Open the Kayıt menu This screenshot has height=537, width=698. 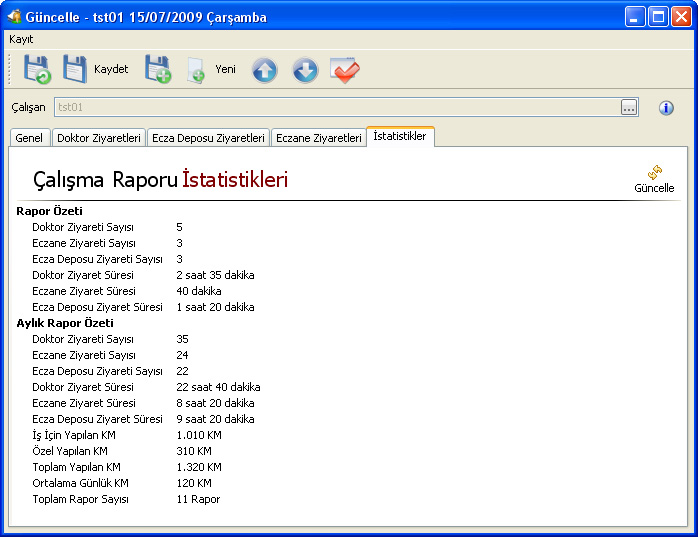(21, 39)
